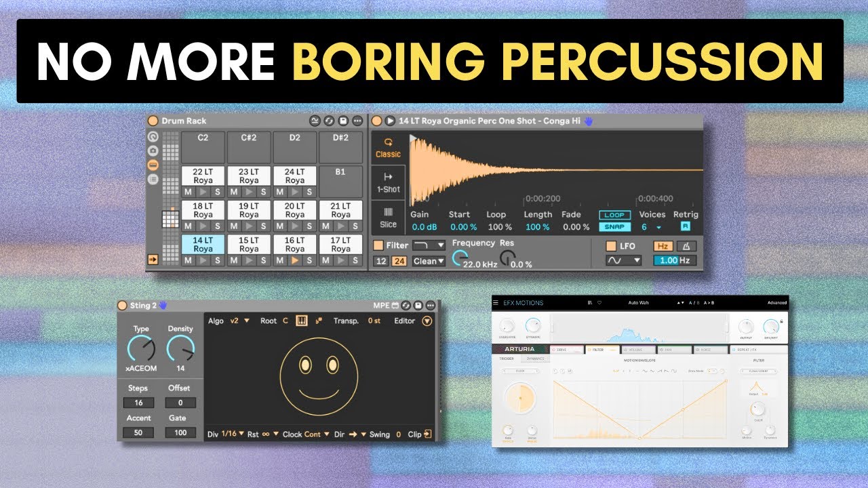
Task: Switch Simpler to Classic mode
Action: pyautogui.click(x=389, y=148)
